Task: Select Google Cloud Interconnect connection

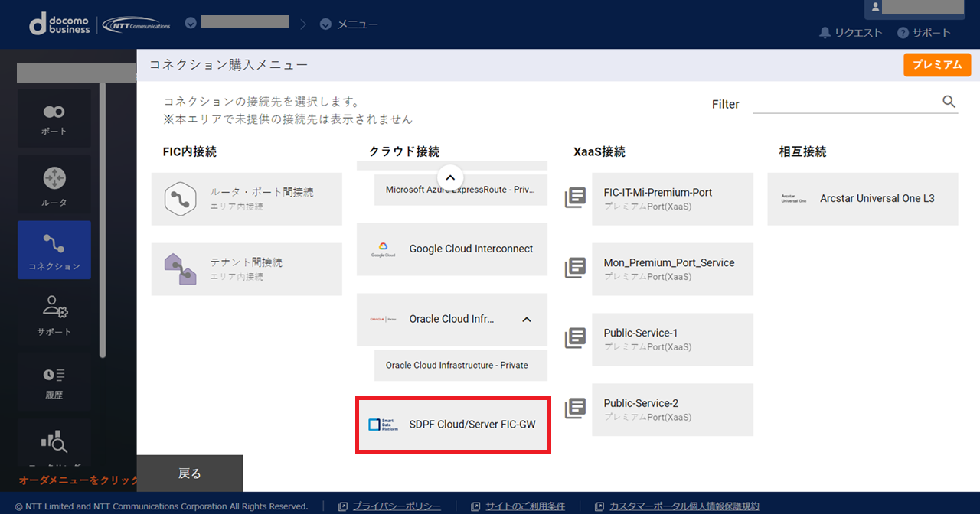Action: tap(452, 249)
